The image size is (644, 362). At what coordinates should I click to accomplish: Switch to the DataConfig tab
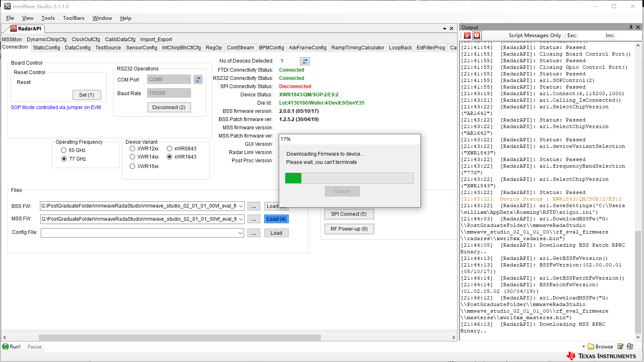(78, 48)
